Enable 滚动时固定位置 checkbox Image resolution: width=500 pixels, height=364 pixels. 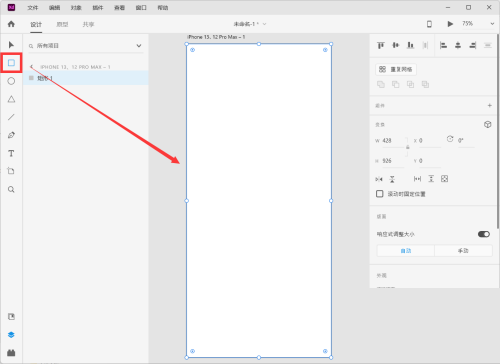tap(380, 194)
